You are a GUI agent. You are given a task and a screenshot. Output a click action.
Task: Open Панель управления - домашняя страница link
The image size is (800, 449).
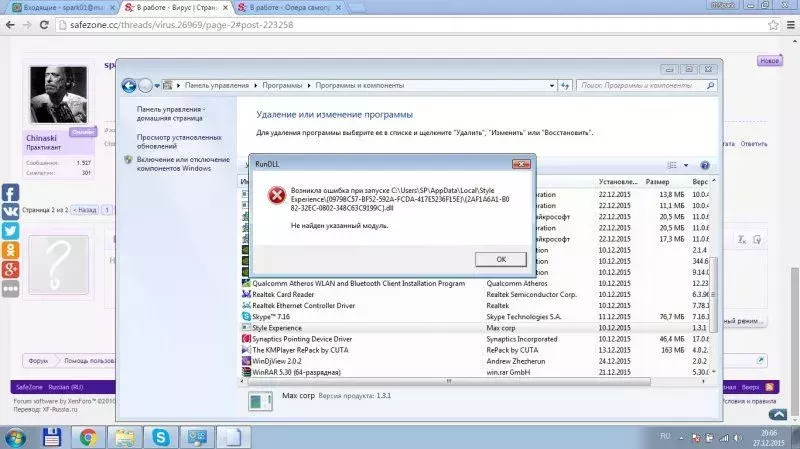(x=170, y=113)
